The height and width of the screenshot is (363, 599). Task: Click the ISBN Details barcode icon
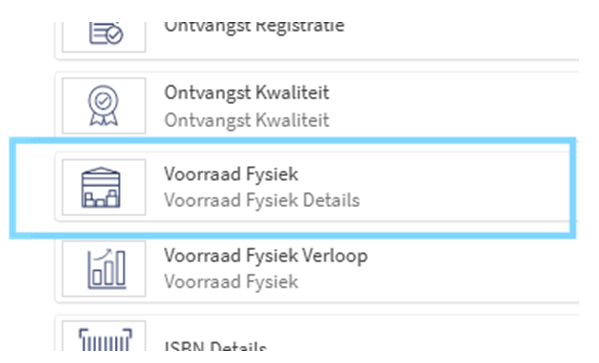tap(105, 339)
